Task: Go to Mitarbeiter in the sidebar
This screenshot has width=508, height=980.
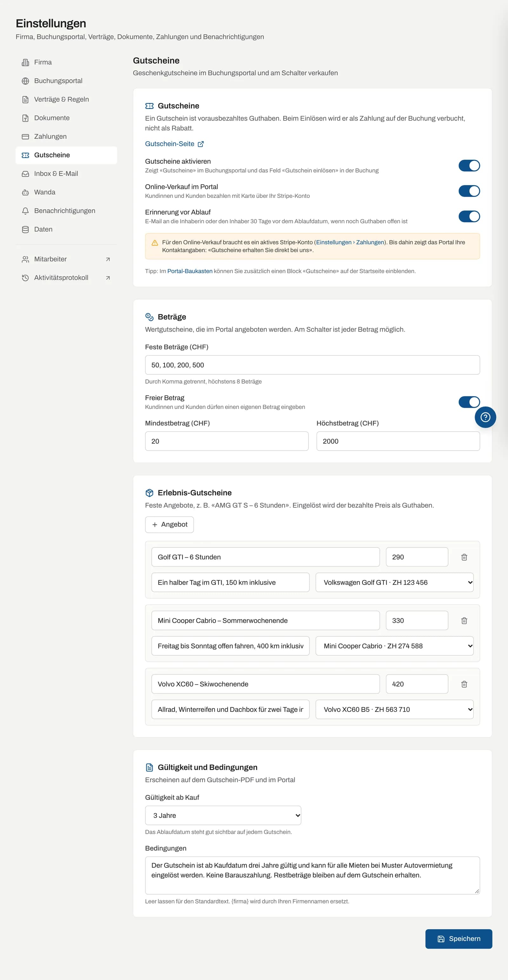Action: click(x=66, y=259)
